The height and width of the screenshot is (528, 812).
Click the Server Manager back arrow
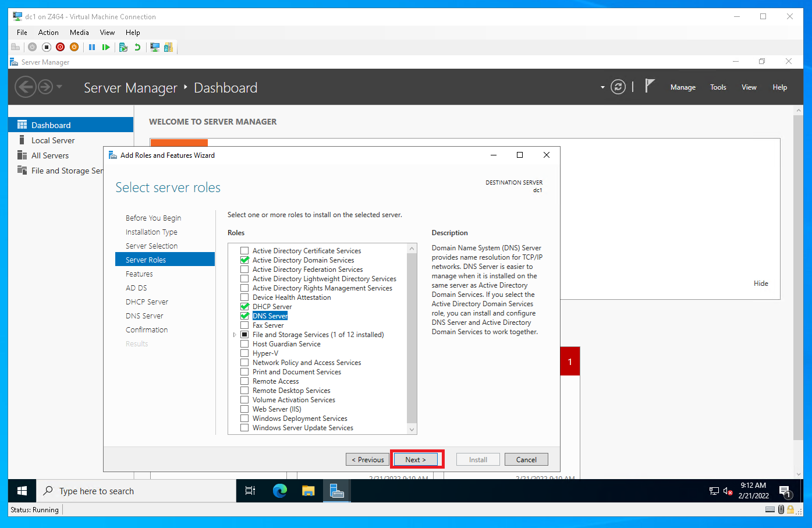25,87
